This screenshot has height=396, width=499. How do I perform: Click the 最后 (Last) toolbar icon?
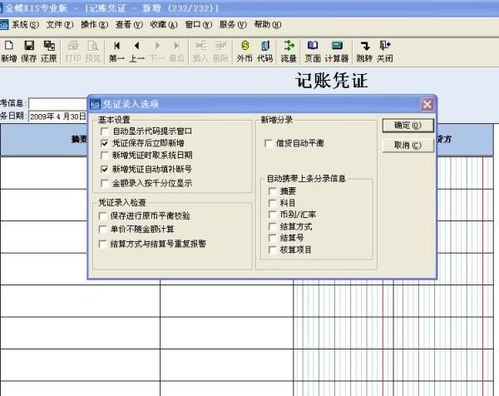(x=177, y=51)
